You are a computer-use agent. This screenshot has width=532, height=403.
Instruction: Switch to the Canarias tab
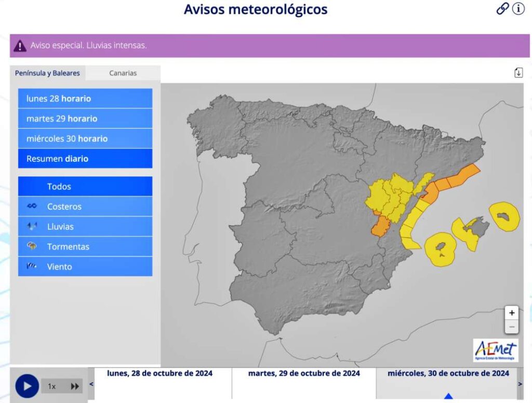coord(123,73)
